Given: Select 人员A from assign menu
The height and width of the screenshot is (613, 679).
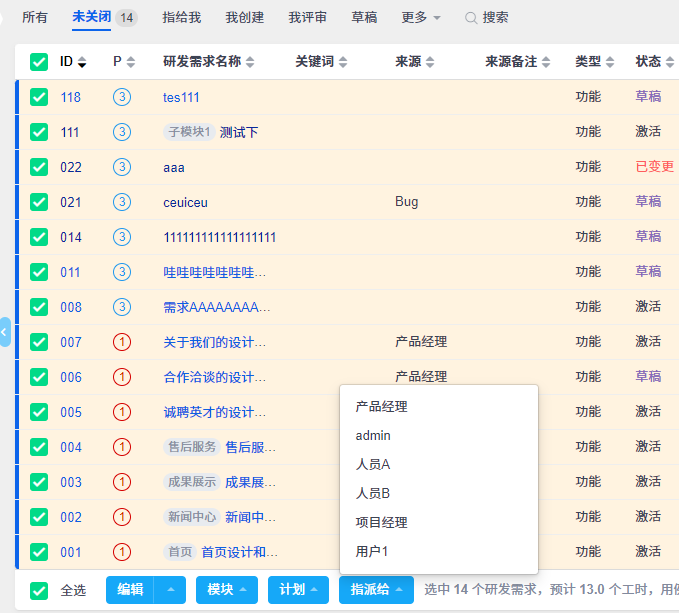Looking at the screenshot, I should pos(373,464).
